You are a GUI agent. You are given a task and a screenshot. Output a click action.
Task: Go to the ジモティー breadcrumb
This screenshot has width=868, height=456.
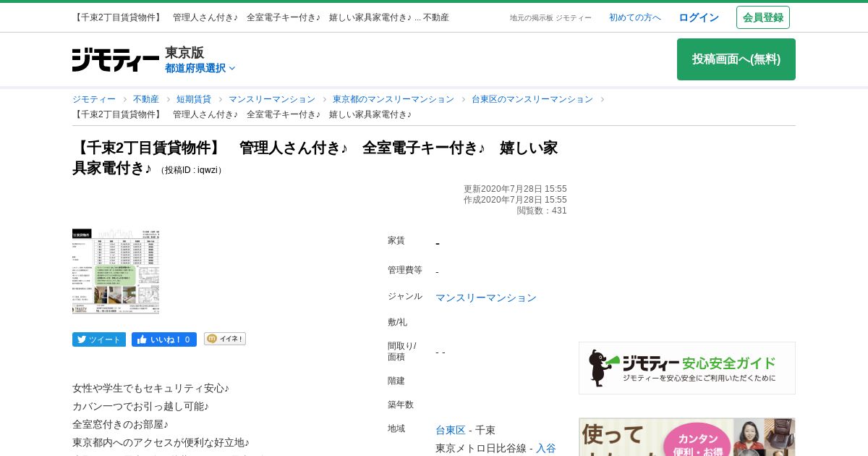pos(94,99)
